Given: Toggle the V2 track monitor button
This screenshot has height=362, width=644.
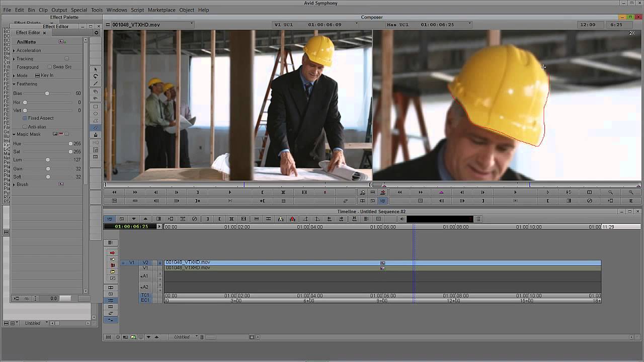Looking at the screenshot, I should point(160,262).
